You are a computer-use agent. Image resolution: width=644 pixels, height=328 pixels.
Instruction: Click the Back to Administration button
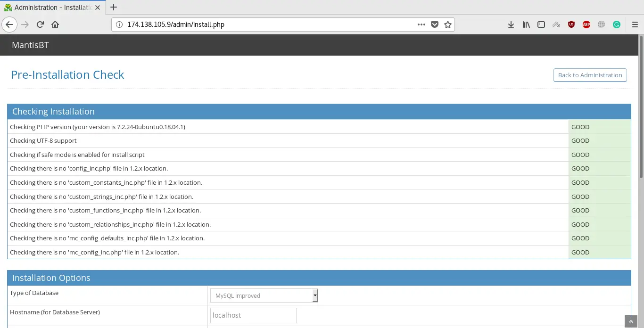(x=590, y=75)
